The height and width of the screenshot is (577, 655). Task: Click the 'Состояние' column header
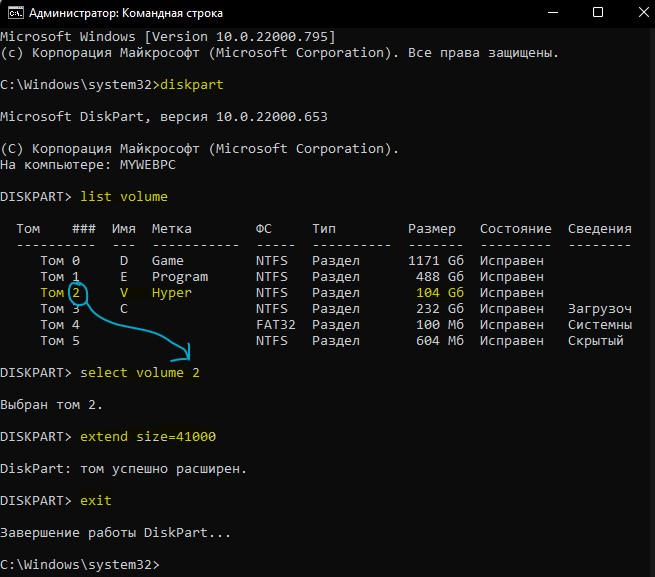coord(515,229)
